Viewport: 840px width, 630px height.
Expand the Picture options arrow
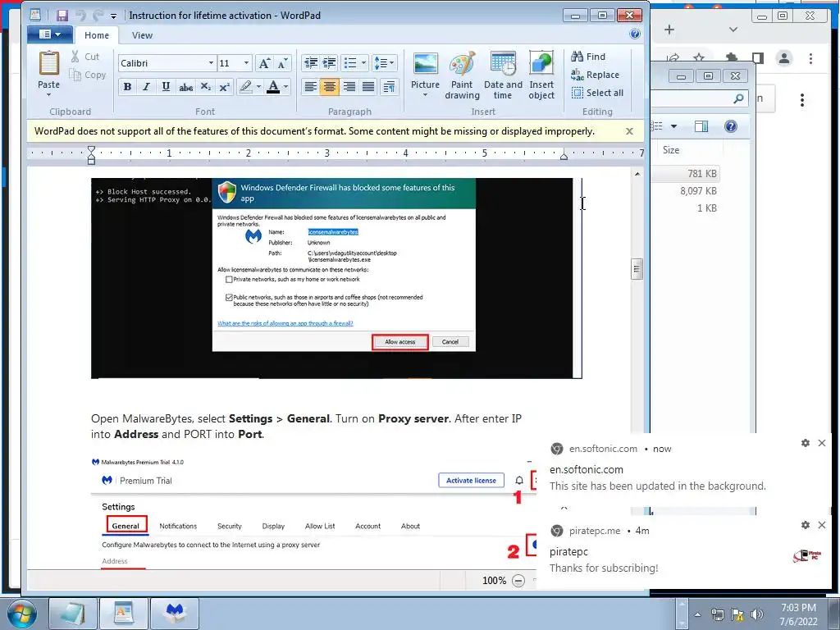point(426,95)
